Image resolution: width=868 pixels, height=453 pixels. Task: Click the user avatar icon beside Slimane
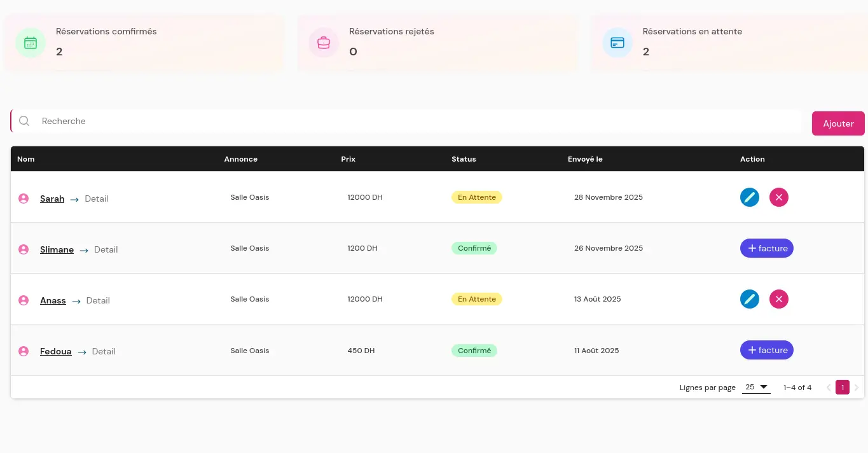point(24,249)
